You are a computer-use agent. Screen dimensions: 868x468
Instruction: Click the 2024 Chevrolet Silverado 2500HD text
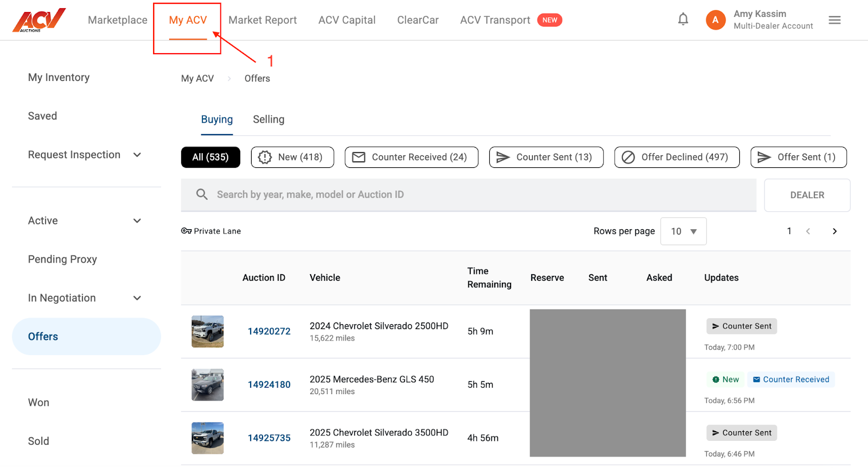[379, 326]
